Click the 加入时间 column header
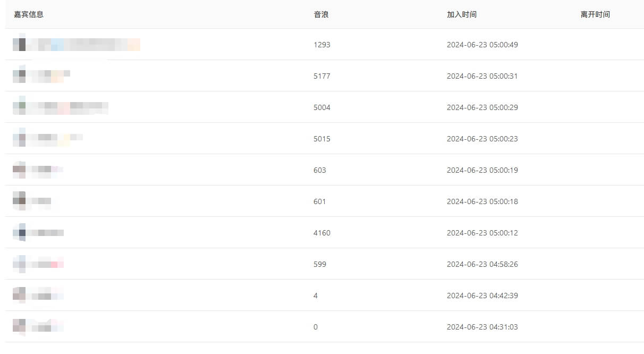The image size is (644, 354). [462, 14]
